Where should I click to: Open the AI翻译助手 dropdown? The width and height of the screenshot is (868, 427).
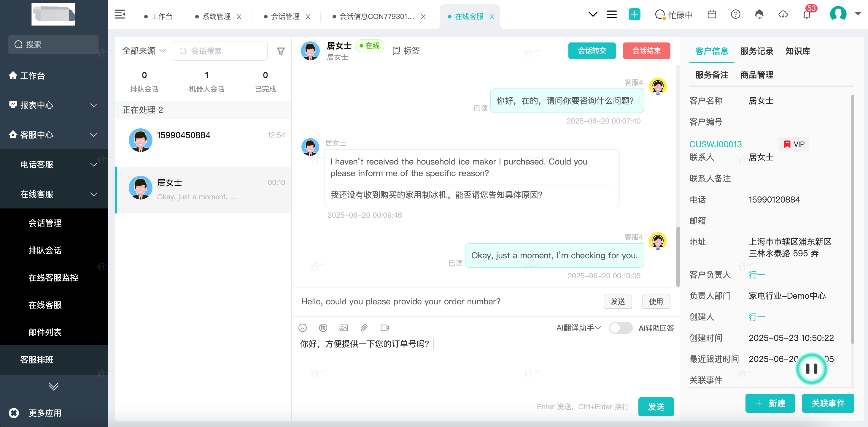click(578, 328)
